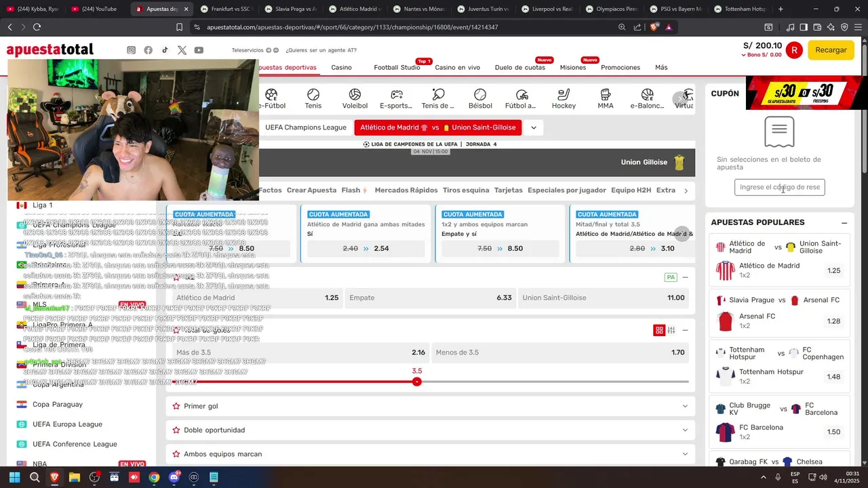This screenshot has width=868, height=488.
Task: Open Copa Paraguay in sidebar
Action: pyautogui.click(x=58, y=405)
